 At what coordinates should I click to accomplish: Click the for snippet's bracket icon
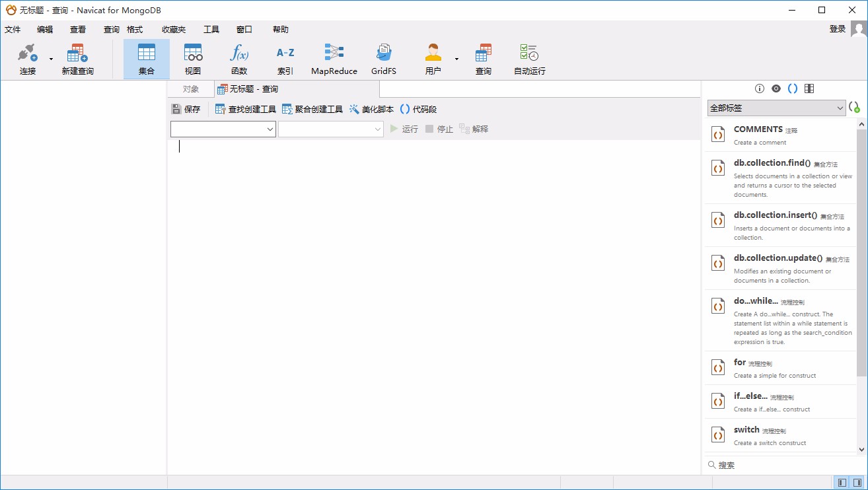pyautogui.click(x=718, y=367)
